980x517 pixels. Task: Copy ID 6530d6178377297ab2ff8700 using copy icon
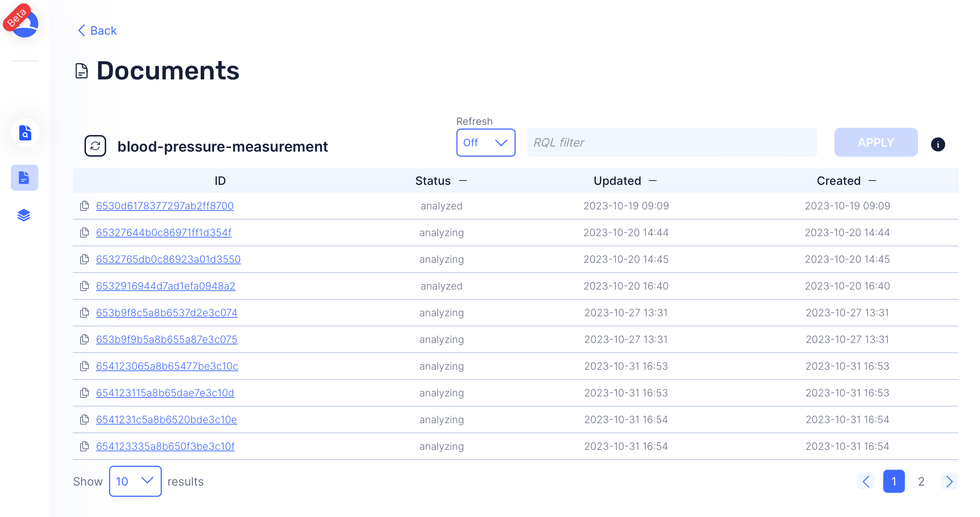[84, 206]
